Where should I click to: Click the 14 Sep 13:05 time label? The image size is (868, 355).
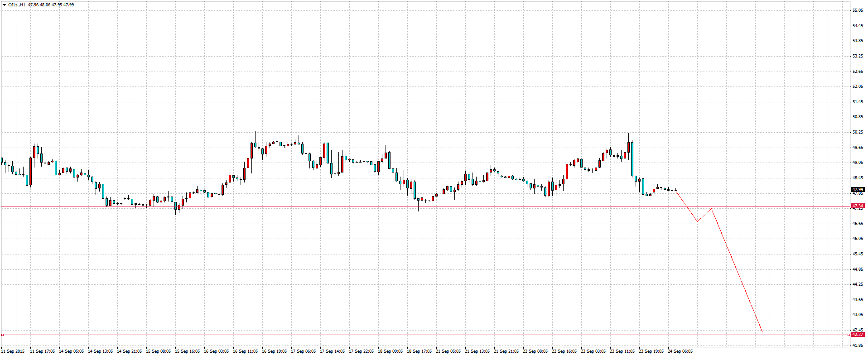click(100, 351)
